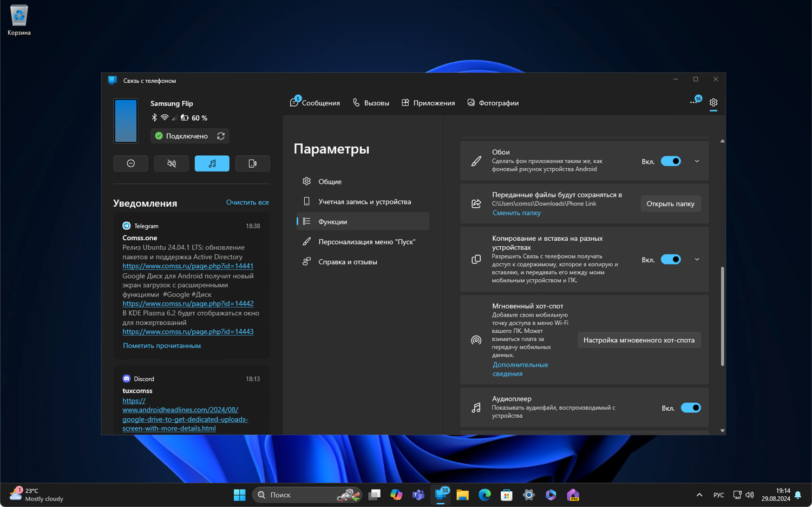Image resolution: width=812 pixels, height=507 pixels.
Task: Follow the Дополнительные сведения link
Action: [x=520, y=369]
